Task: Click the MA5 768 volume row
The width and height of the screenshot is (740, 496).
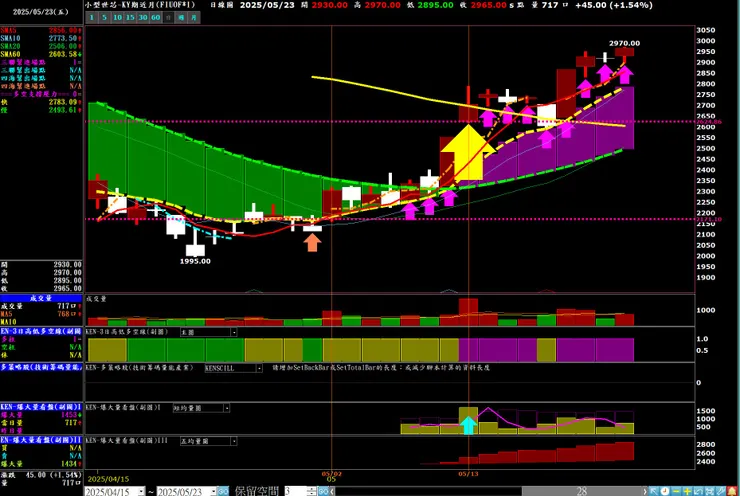Action: click(x=42, y=314)
